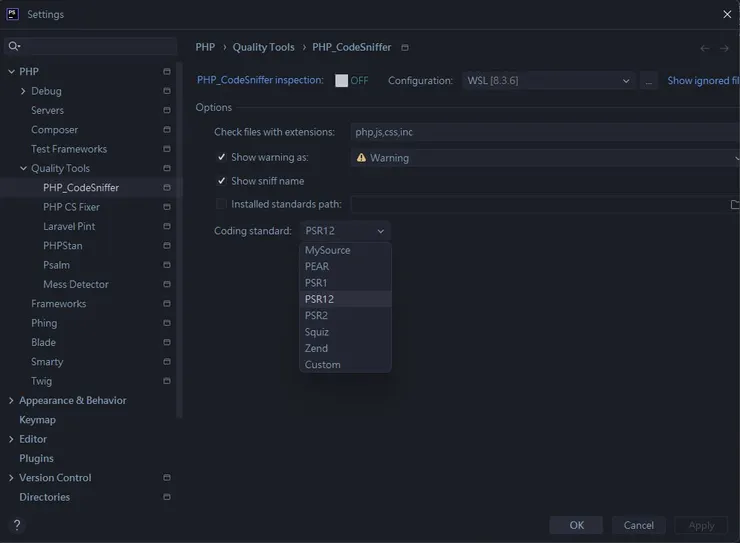This screenshot has width=740, height=543.
Task: Open the Warning severity dropdown
Action: click(x=545, y=158)
